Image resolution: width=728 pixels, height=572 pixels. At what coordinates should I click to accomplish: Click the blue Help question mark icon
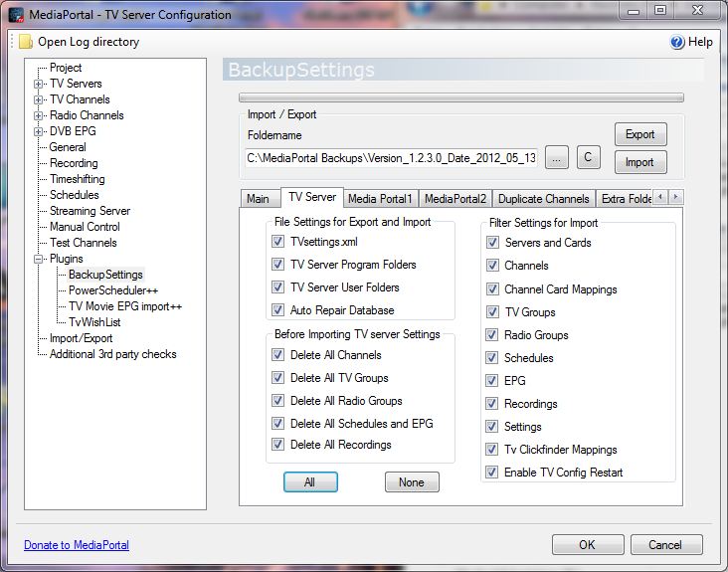[x=677, y=42]
